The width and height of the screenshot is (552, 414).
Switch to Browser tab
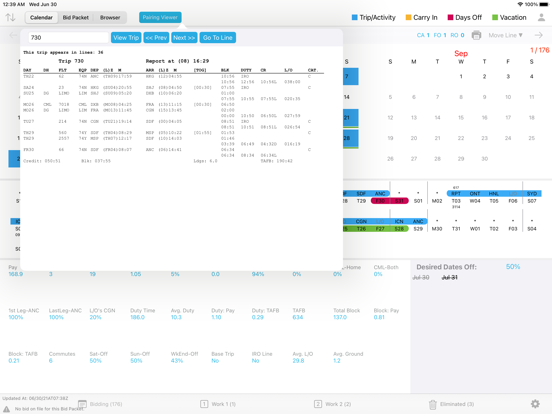[110, 17]
